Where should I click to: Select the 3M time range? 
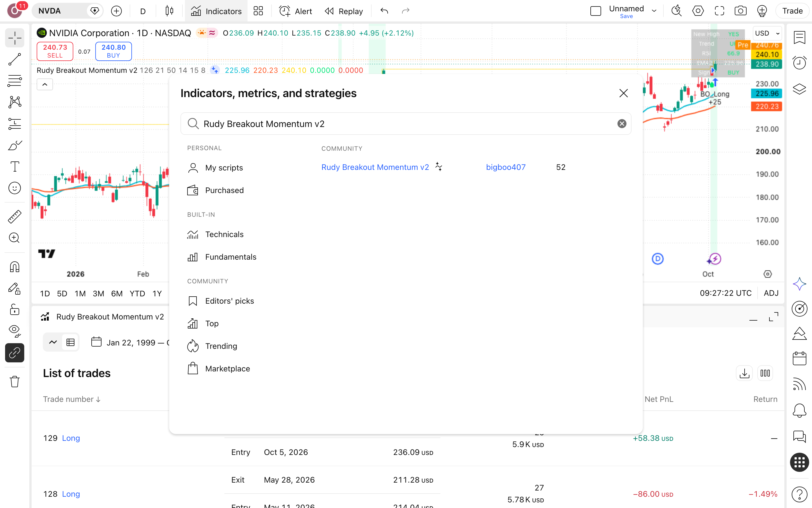[x=98, y=293]
